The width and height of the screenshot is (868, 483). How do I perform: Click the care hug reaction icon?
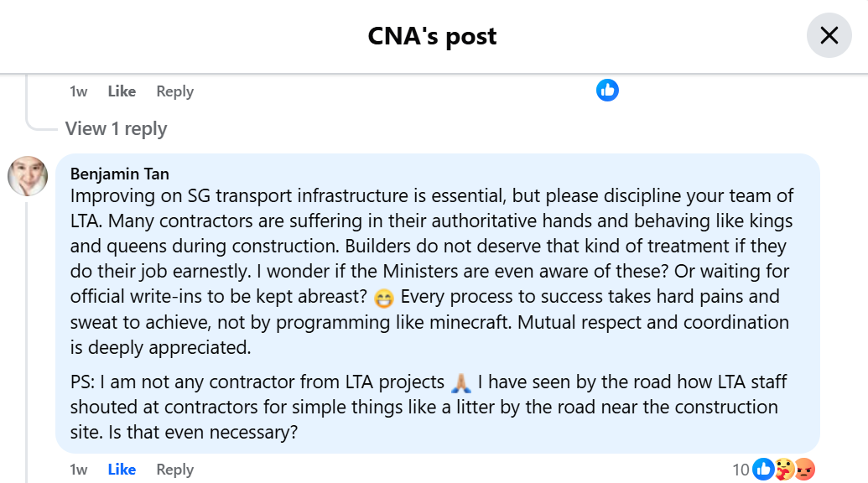coord(784,470)
